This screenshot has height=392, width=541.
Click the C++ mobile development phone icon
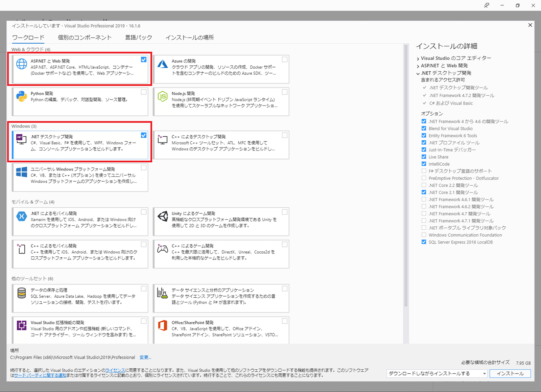[21, 249]
